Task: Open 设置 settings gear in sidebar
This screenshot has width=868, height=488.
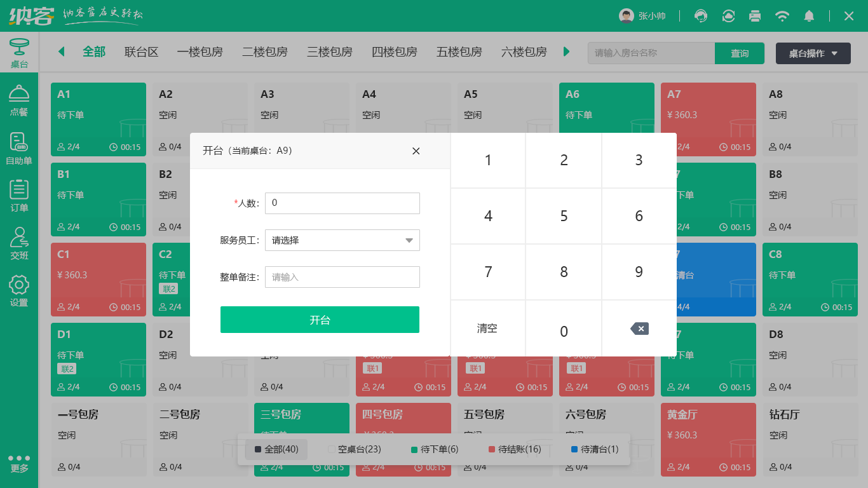Action: pyautogui.click(x=19, y=291)
